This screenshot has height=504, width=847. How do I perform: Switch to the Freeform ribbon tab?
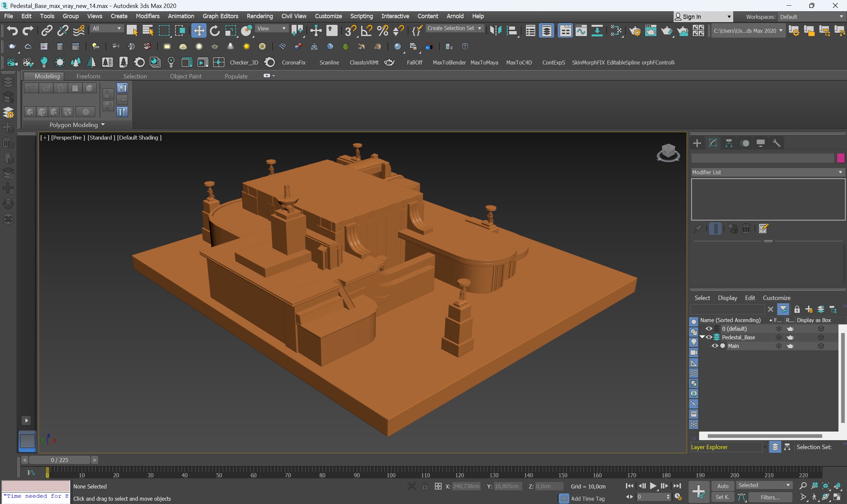pyautogui.click(x=88, y=76)
